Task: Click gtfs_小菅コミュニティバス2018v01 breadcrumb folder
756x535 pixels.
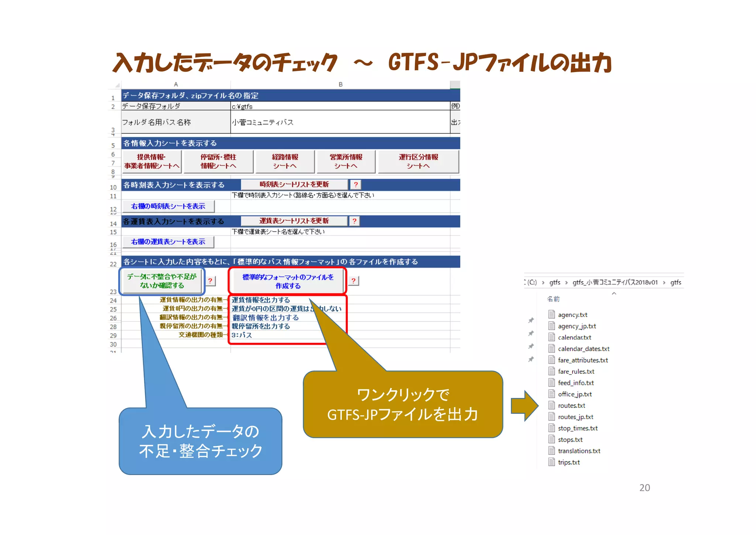Action: pyautogui.click(x=615, y=282)
